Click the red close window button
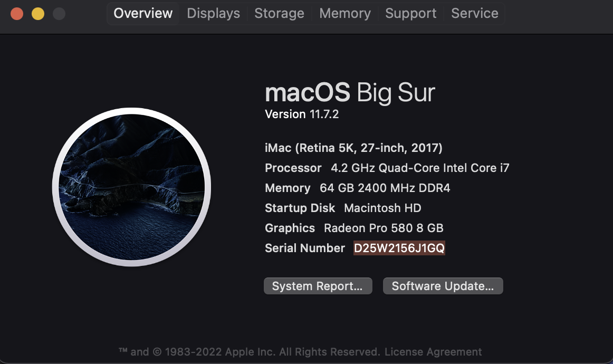This screenshot has height=364, width=613. 17,14
